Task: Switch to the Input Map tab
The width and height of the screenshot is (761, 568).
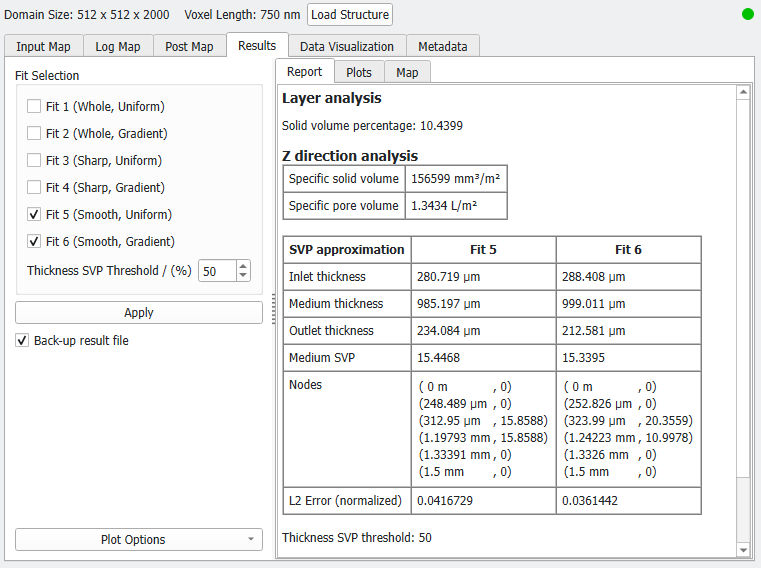Action: coord(43,47)
